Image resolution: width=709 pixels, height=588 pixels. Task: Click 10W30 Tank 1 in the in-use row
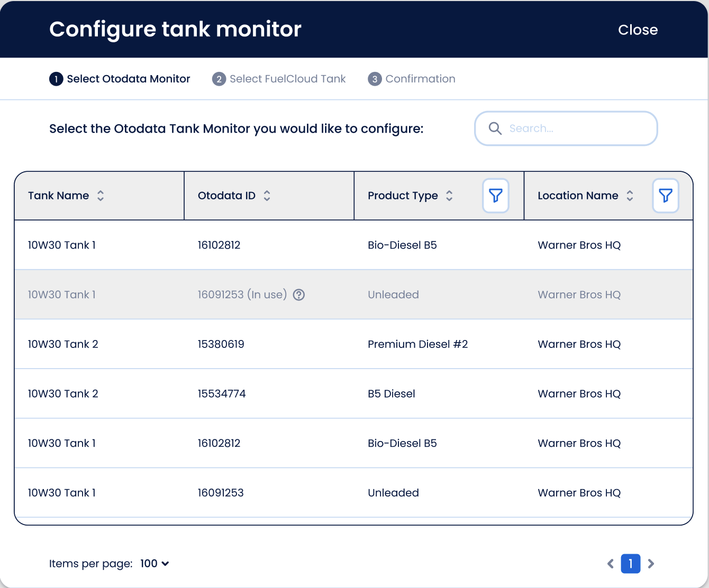coord(62,295)
